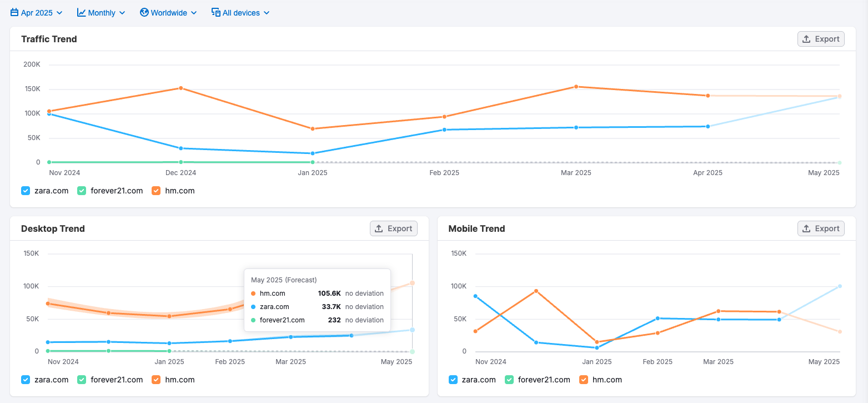Click the 105.6K value in tooltip
868x403 pixels.
click(329, 293)
